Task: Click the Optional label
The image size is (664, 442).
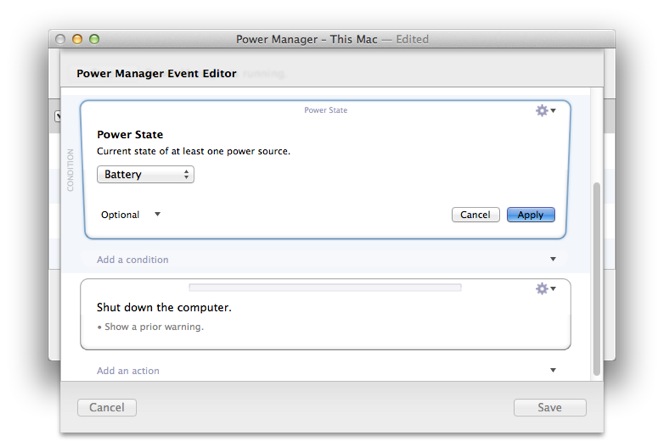Action: pos(120,215)
